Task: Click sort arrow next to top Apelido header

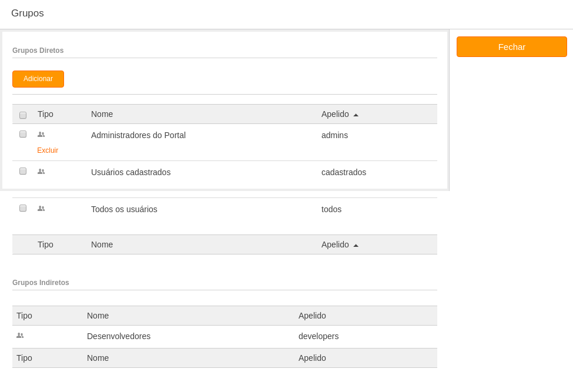Action: click(x=356, y=115)
